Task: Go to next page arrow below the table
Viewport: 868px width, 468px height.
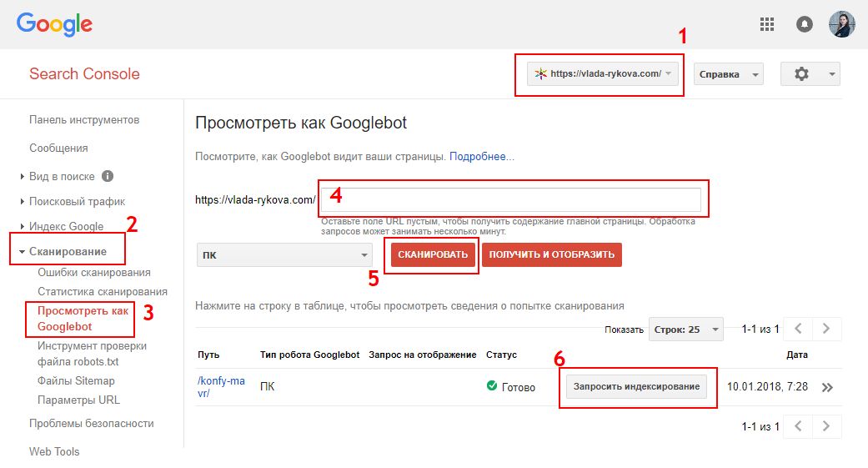Action: [826, 426]
